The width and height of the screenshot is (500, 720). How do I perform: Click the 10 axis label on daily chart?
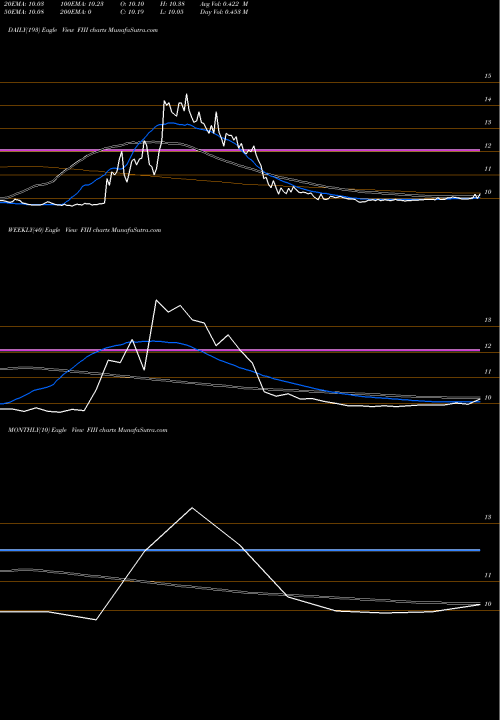pos(488,192)
